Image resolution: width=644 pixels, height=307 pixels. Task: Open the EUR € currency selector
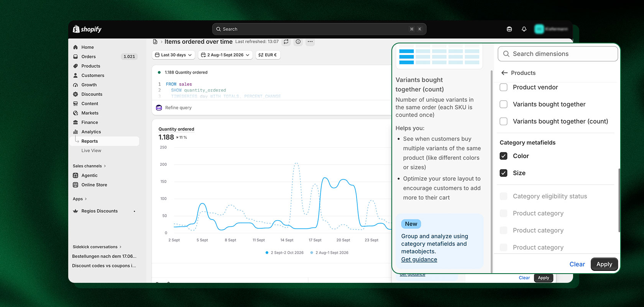(x=268, y=55)
